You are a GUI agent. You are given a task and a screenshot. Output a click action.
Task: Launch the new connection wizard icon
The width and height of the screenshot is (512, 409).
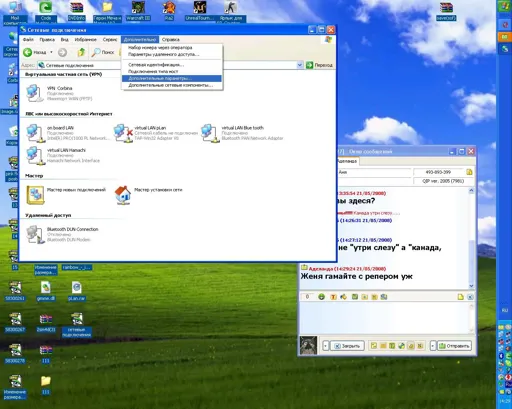pyautogui.click(x=35, y=195)
